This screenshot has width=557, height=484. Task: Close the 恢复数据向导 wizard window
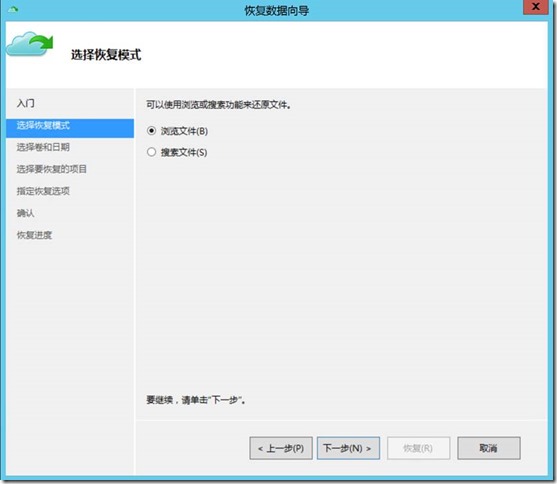pyautogui.click(x=536, y=7)
